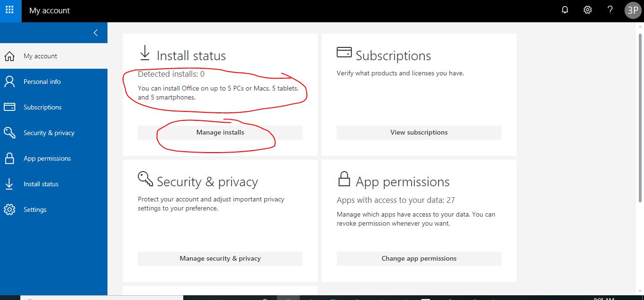Viewport: 644px width, 300px height.
Task: Click the Subscriptions card heading
Action: click(x=393, y=56)
